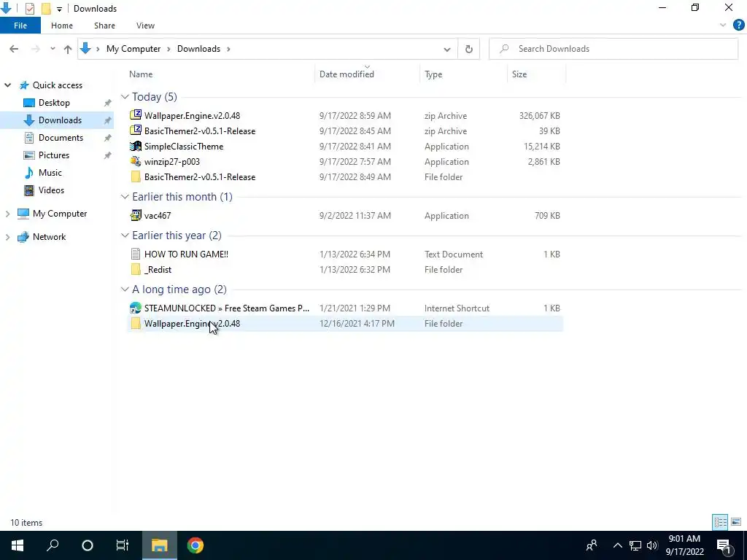The height and width of the screenshot is (560, 747).
Task: Select the winzip27-p003 installer icon
Action: click(136, 161)
